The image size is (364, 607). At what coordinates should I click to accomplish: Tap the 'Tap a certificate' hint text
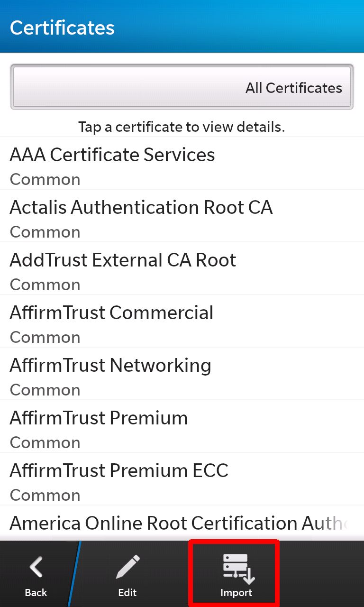tap(182, 127)
